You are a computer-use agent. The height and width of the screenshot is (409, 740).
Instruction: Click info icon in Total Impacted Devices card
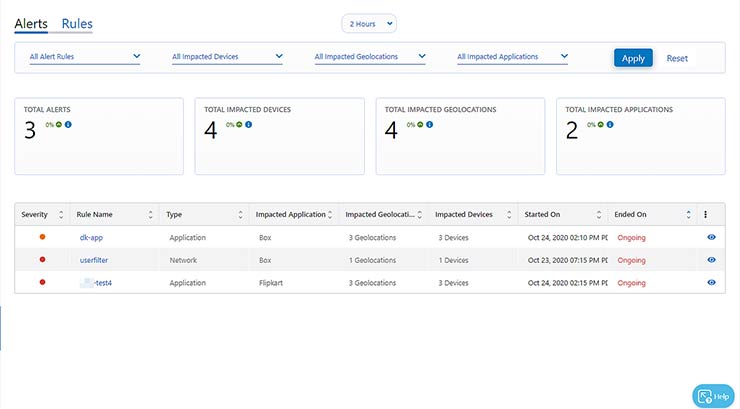[x=248, y=125]
